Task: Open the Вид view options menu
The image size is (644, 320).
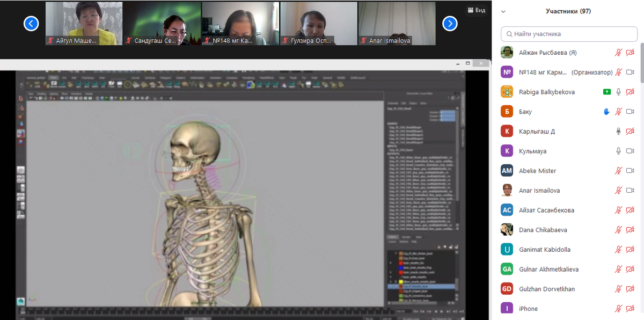Action: [476, 10]
